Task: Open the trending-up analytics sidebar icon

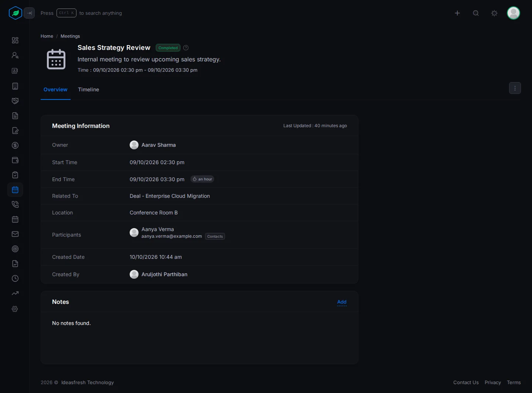Action: [x=15, y=293]
